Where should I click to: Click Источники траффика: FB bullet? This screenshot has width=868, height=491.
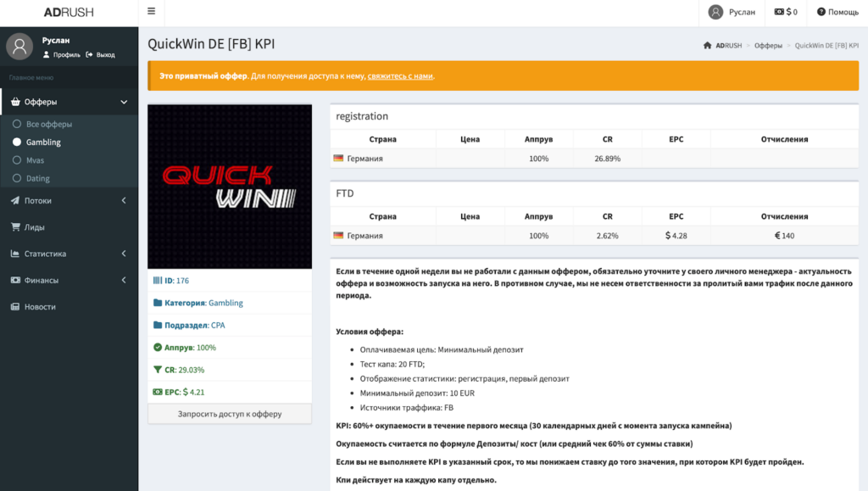point(406,407)
